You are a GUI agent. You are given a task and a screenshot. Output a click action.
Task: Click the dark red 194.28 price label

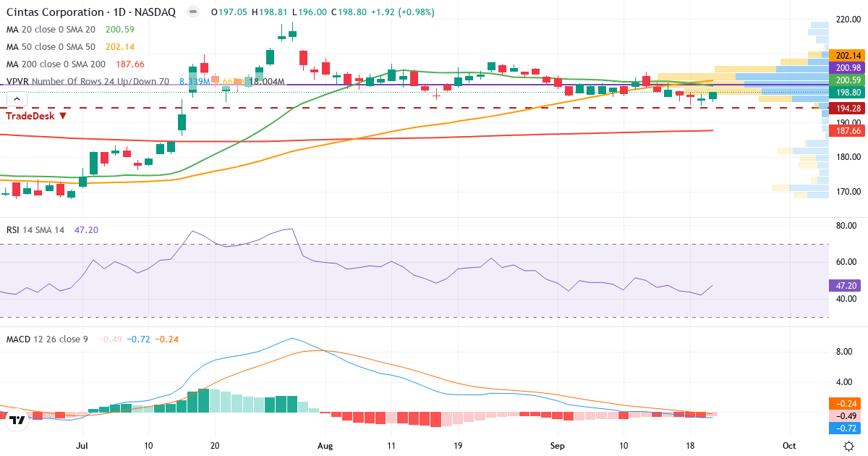point(847,108)
